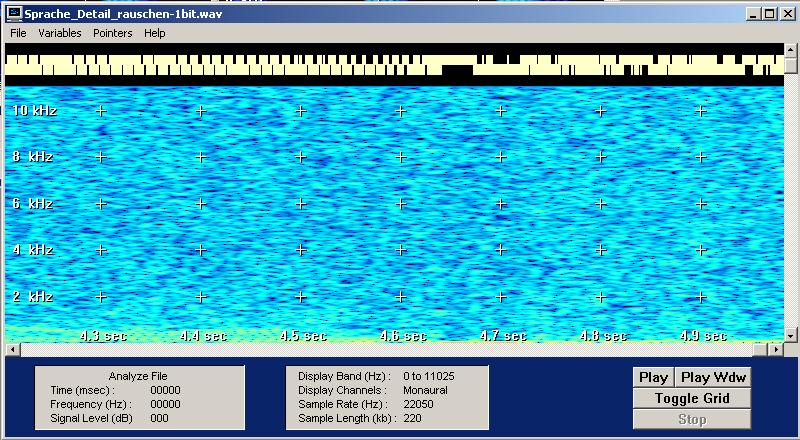Click the 6 kHz axis label
Screen dimensions: 800x440
point(33,204)
